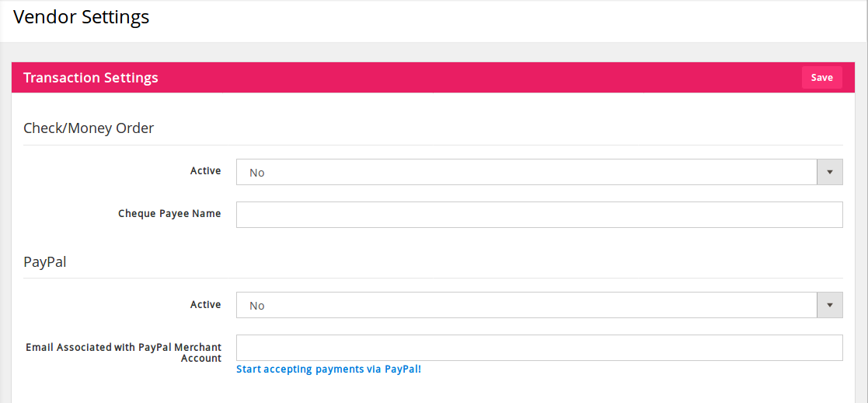Click the divider line below Check/Money Order heading
Viewport: 868px width, 403px height.
pos(433,145)
